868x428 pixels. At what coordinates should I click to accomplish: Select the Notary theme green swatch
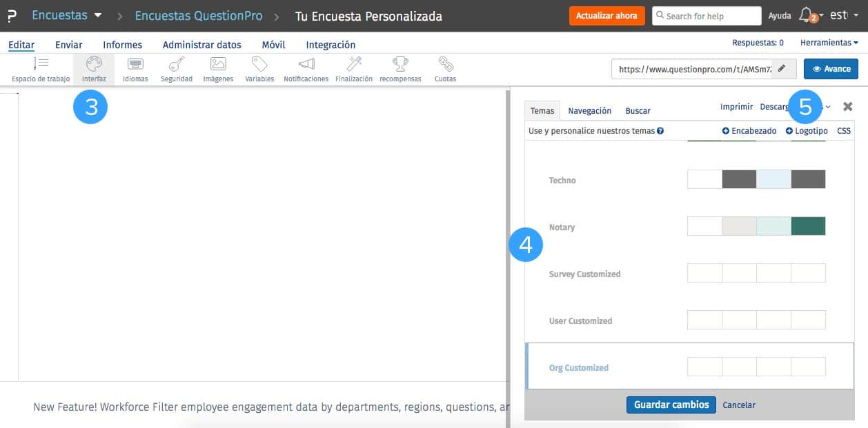(x=808, y=225)
